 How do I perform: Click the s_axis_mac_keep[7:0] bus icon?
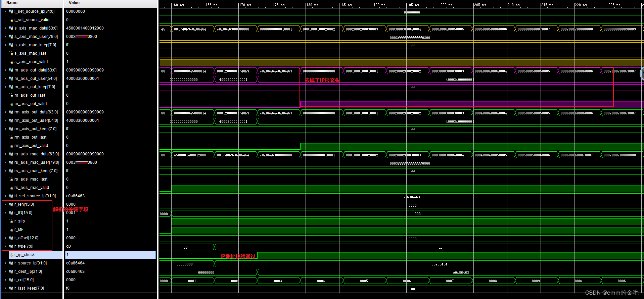(x=11, y=45)
